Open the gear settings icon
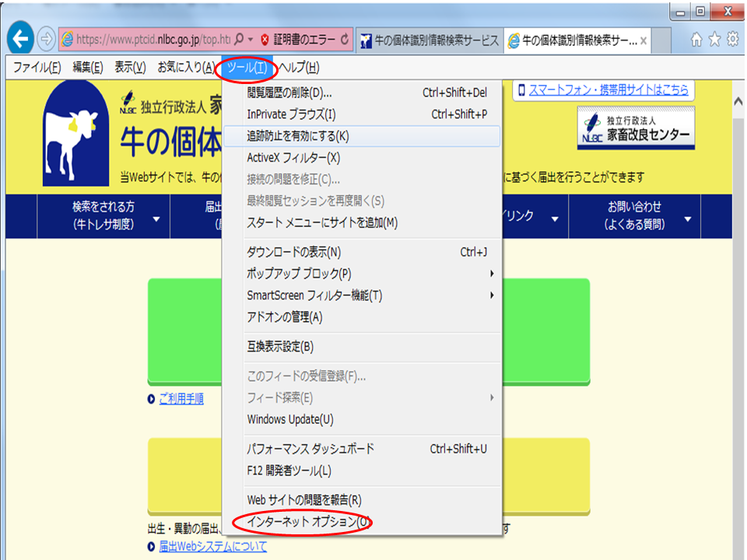This screenshot has width=747, height=560. (733, 40)
